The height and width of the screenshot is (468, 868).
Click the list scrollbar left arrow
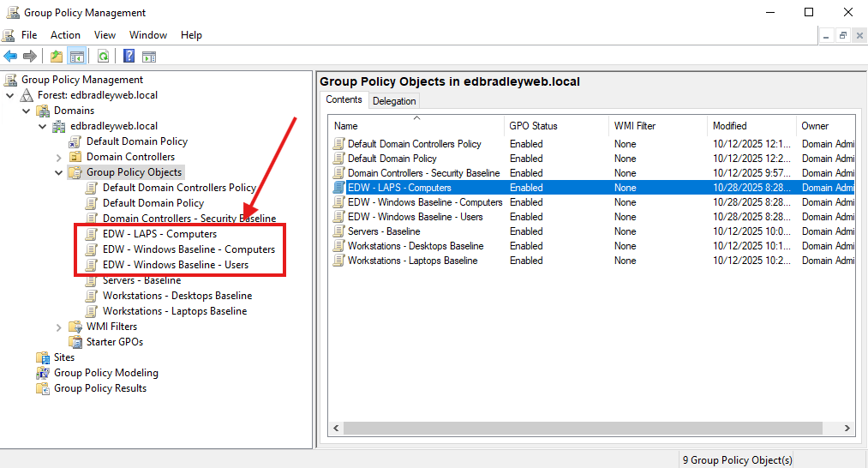click(336, 428)
